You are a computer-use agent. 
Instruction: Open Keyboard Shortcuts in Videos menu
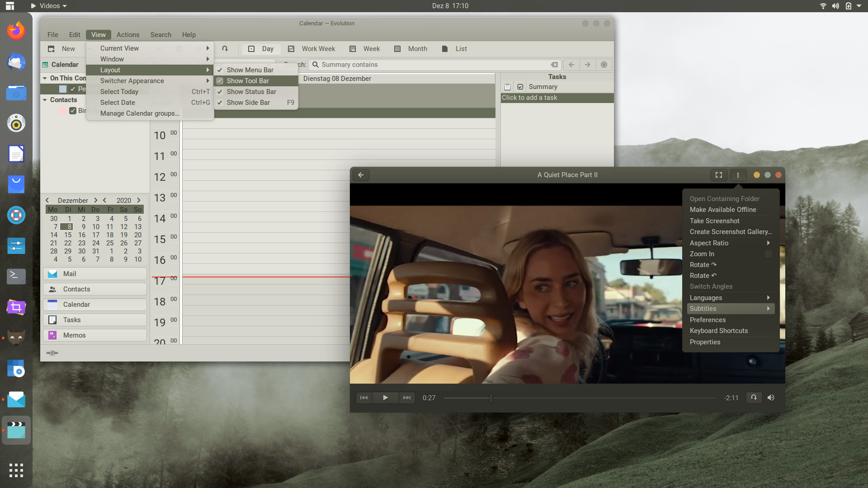click(x=731, y=331)
